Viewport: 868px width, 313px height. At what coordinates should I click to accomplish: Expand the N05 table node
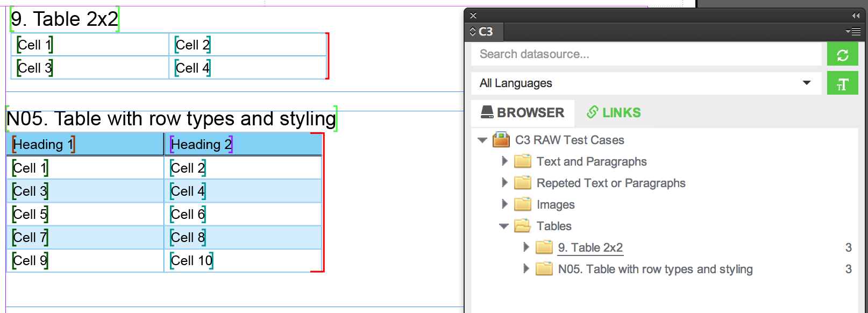tap(526, 268)
